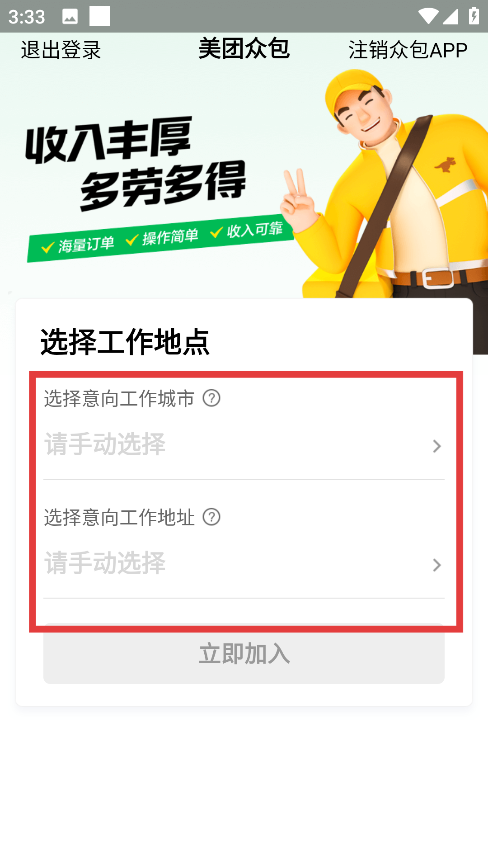Tap the battery charging icon
The image size is (488, 868).
coord(474,16)
